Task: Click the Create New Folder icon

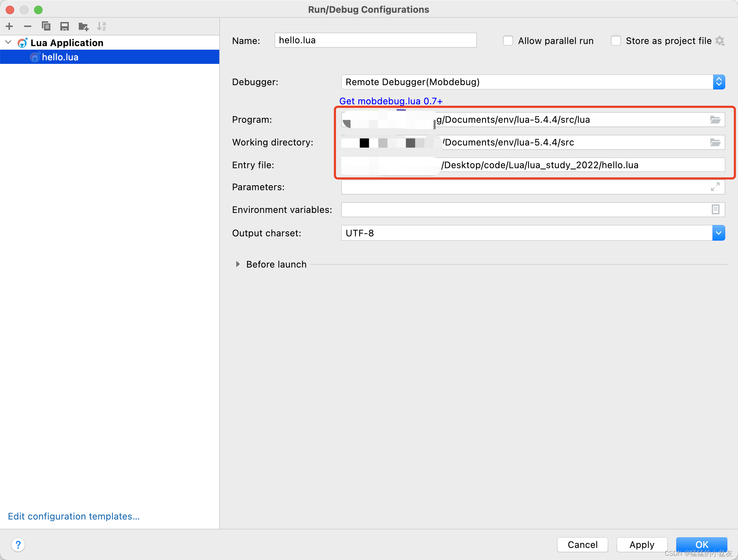Action: (x=83, y=26)
